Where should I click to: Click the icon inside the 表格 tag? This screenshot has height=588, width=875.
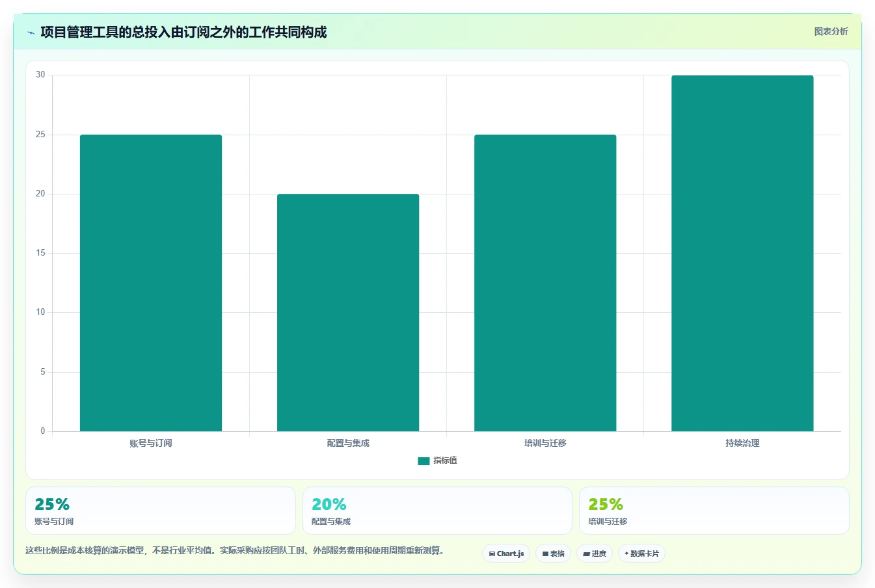(x=545, y=554)
